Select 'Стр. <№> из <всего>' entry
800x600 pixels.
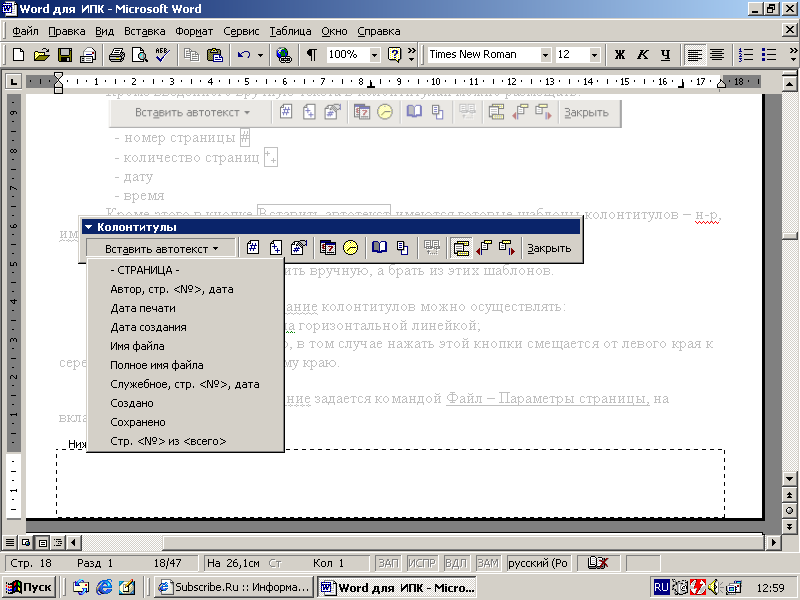pyautogui.click(x=186, y=441)
